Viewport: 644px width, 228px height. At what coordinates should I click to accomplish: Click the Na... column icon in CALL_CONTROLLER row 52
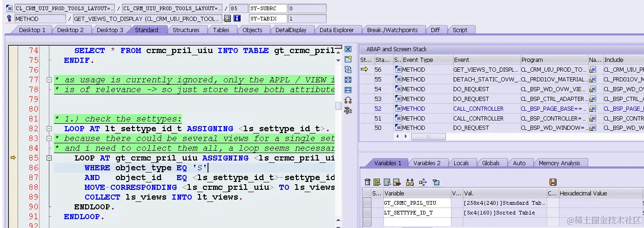(593, 108)
